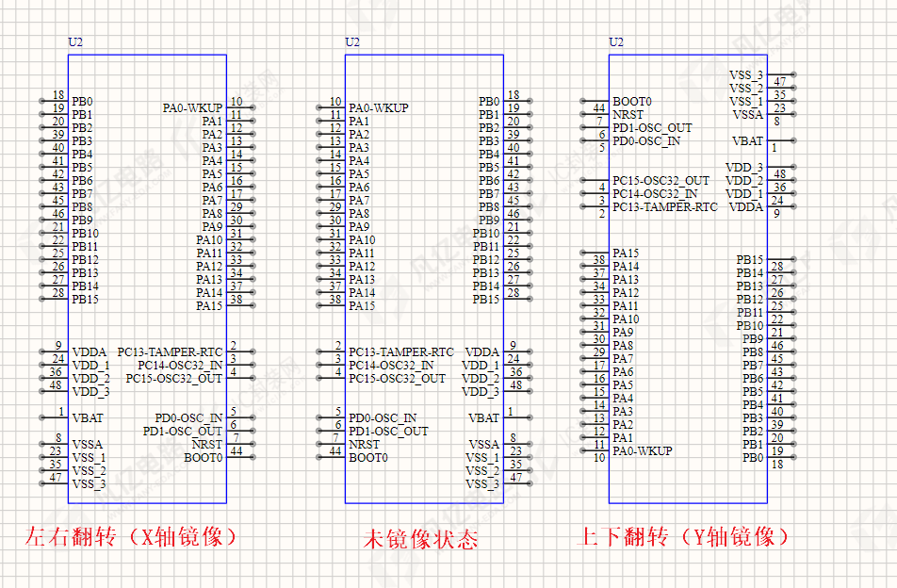Viewport: 897px width, 588px height.
Task: Select NRST label in the 未镜像状态 symbol
Action: pos(365,445)
